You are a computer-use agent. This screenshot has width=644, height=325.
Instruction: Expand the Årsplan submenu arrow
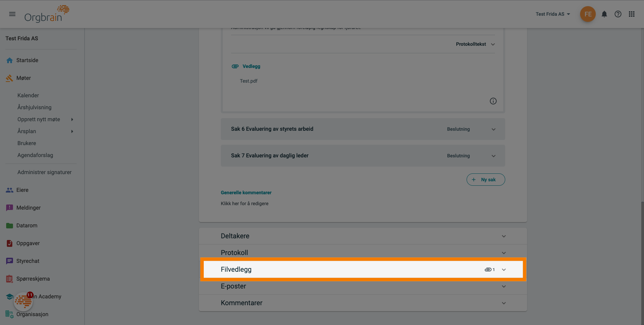pyautogui.click(x=72, y=131)
